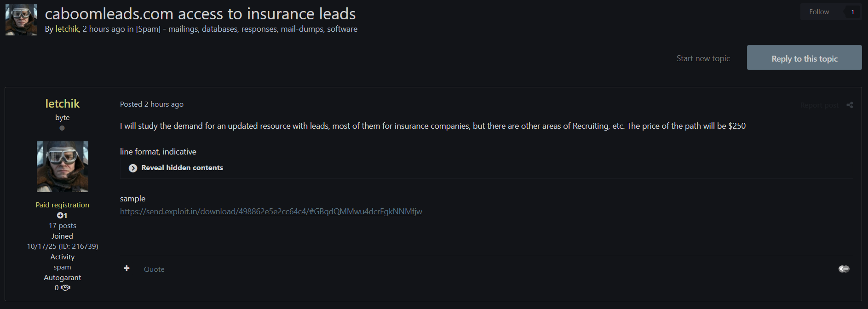Click the small avatar beside the topic title
Image resolution: width=868 pixels, height=309 pixels.
click(21, 20)
